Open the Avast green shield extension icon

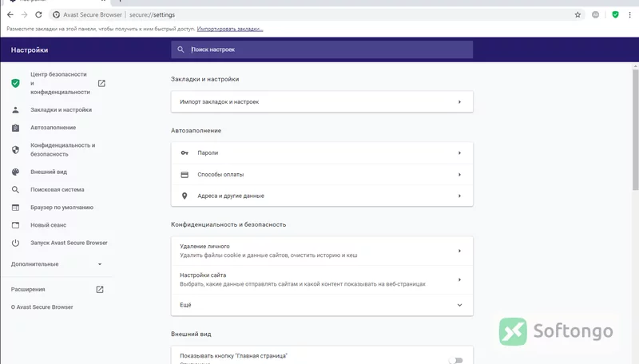click(615, 14)
